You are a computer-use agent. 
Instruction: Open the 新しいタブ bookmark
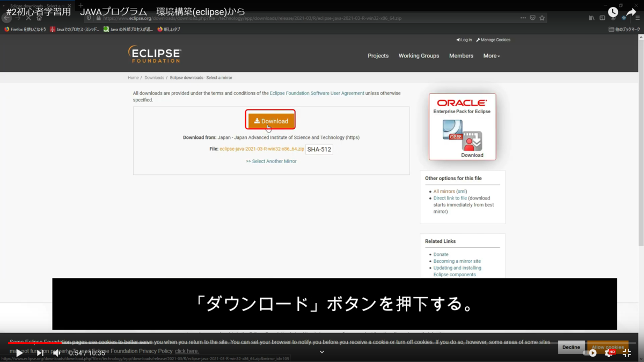[169, 29]
